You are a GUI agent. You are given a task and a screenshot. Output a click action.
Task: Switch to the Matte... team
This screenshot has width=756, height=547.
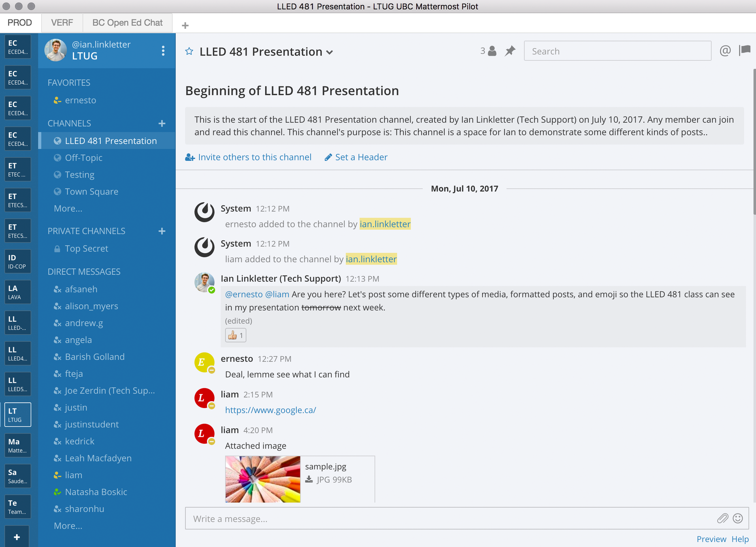[17, 445]
